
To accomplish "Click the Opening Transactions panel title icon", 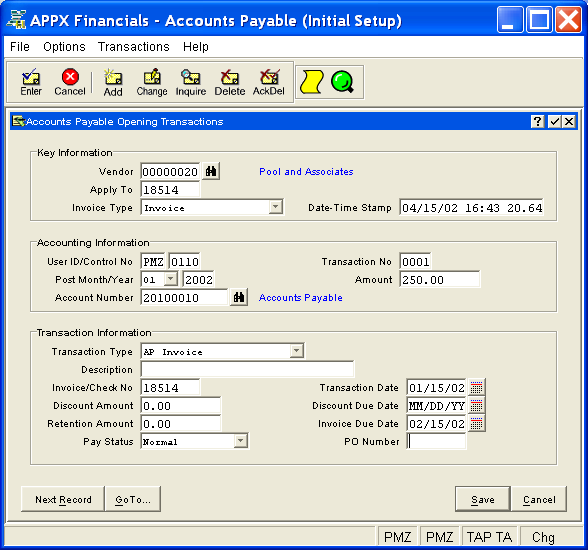I will tap(18, 121).
